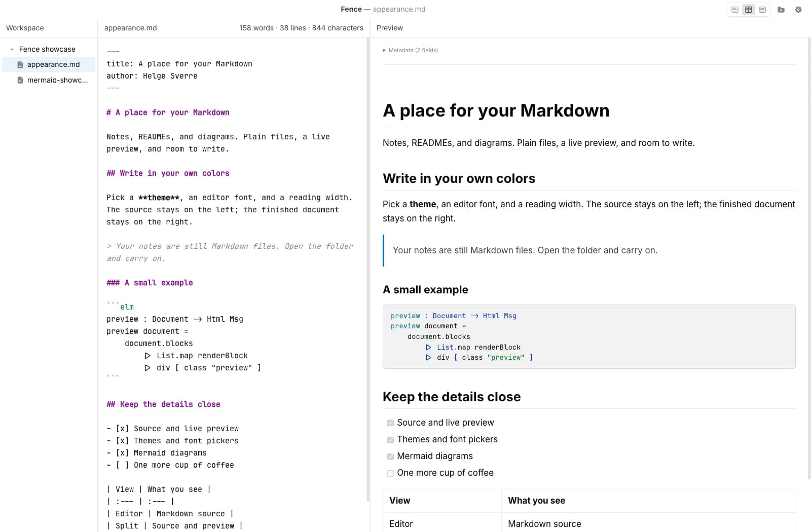
Task: Click the '## Keep the details close' source line
Action: [x=163, y=404]
